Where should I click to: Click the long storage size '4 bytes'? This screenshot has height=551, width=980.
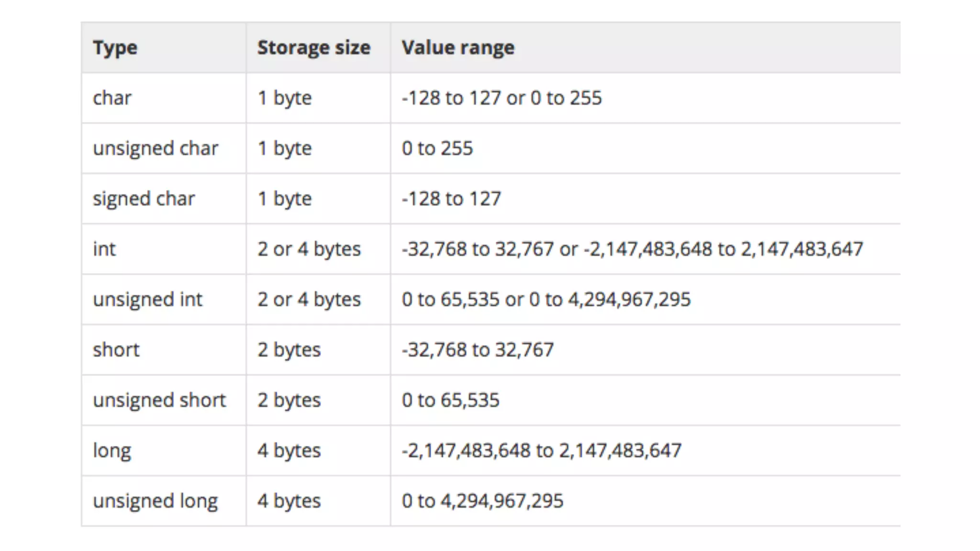coord(289,451)
